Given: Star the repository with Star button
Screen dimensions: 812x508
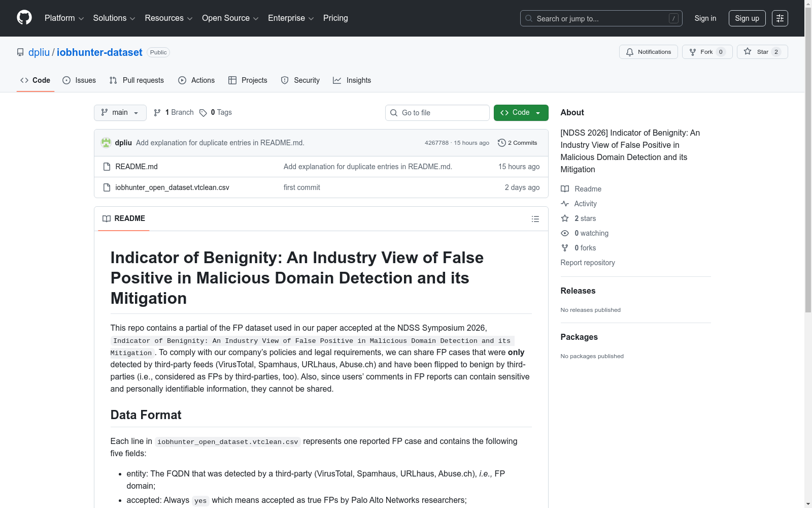Looking at the screenshot, I should click(x=762, y=52).
